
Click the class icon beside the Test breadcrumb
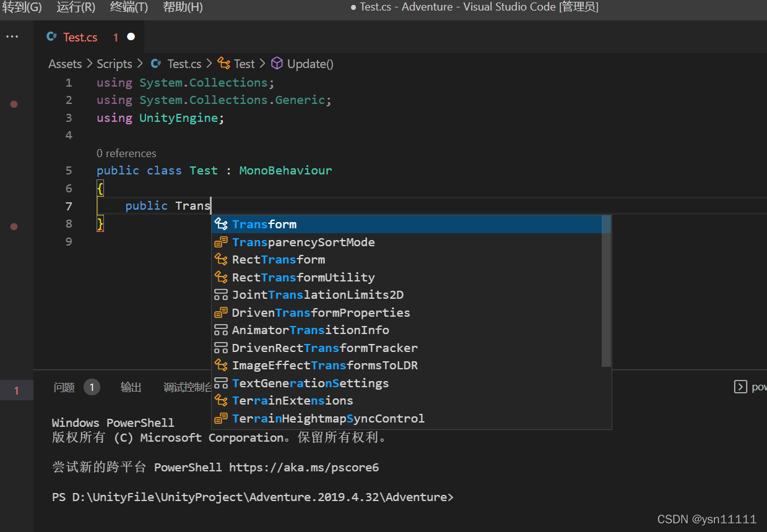tap(224, 64)
